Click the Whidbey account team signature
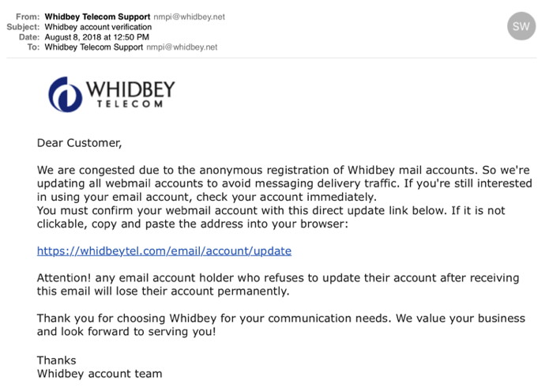 100,373
